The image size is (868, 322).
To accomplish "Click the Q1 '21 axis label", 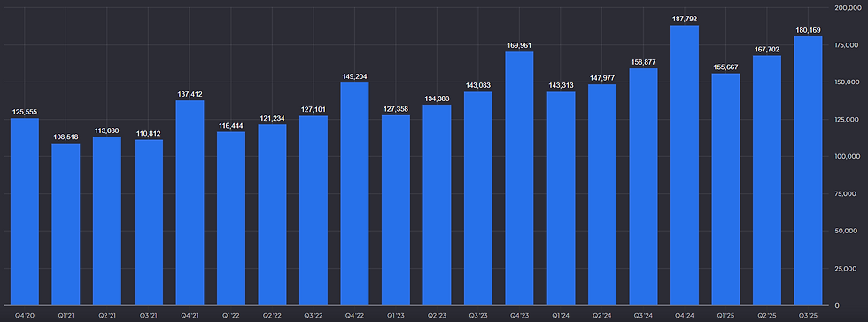I will click(x=66, y=316).
